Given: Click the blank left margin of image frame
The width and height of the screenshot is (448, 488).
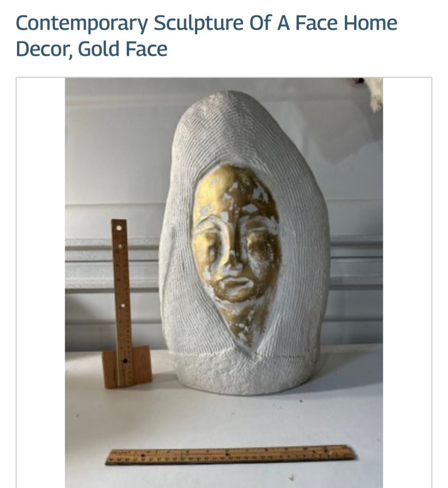Looking at the screenshot, I should point(41,283).
